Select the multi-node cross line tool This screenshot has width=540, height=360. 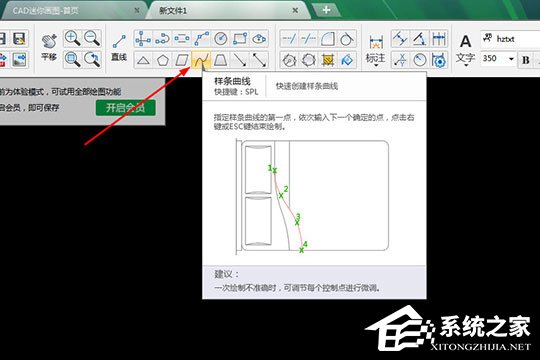point(143,39)
